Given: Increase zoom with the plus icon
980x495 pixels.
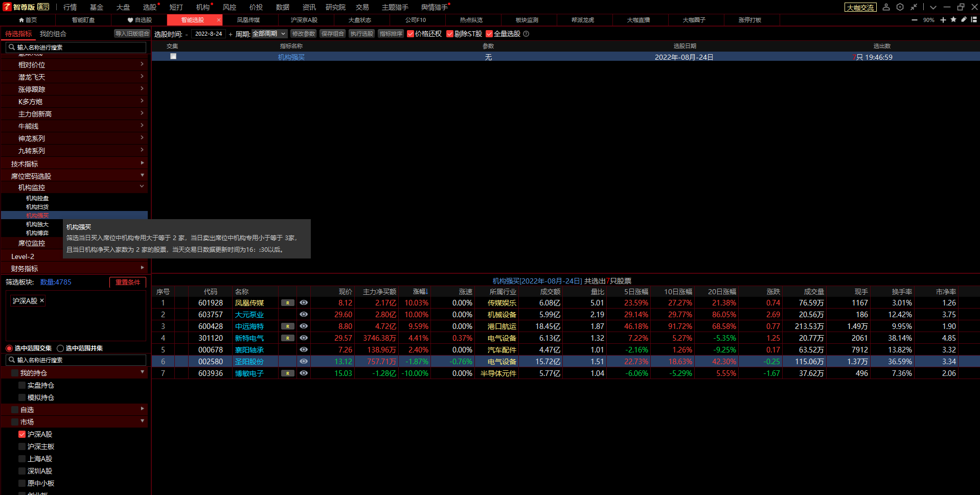Looking at the screenshot, I should [943, 20].
